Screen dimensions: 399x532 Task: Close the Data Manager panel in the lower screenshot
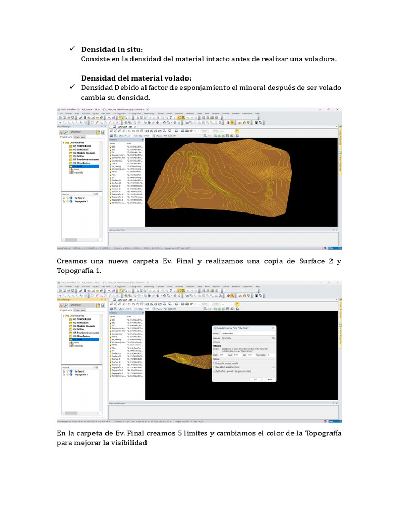[x=105, y=300]
